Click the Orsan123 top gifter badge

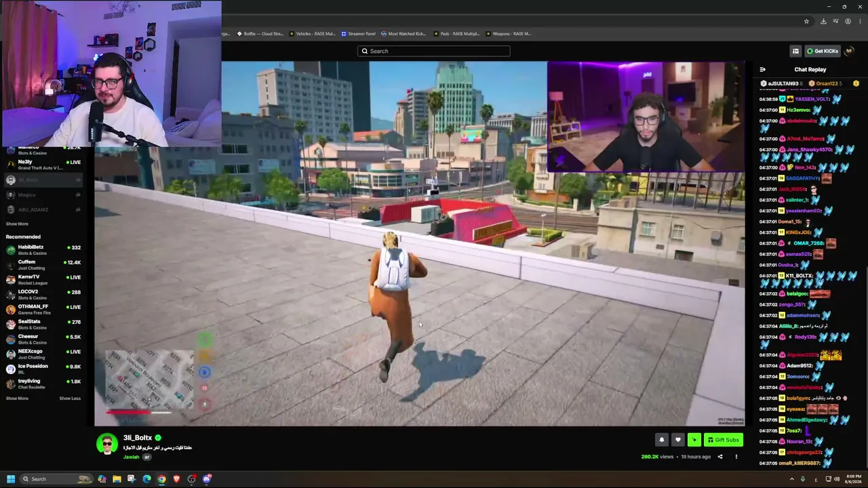click(825, 83)
